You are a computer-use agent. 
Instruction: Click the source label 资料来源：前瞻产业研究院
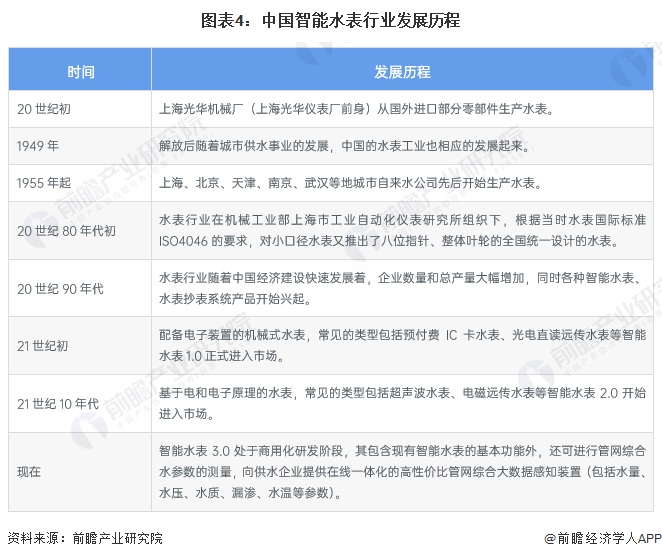[85, 538]
